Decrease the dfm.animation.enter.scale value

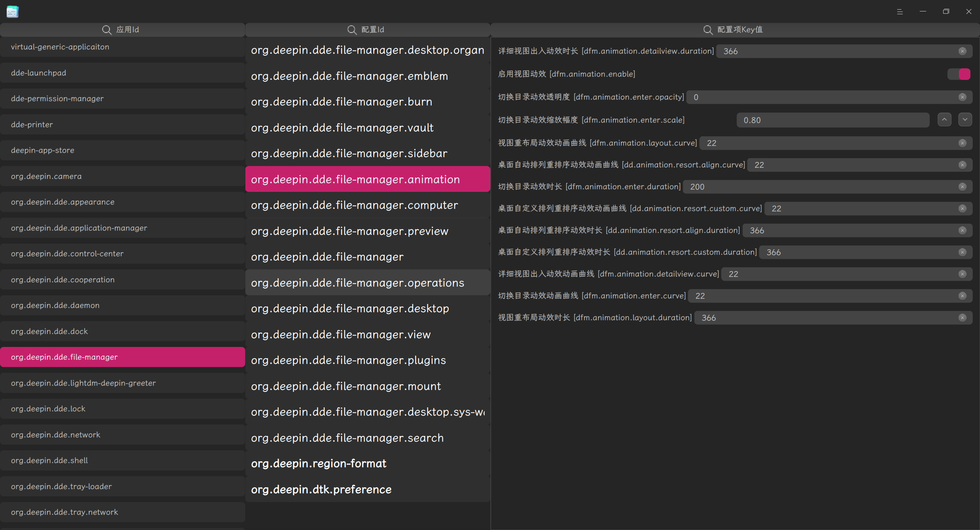click(x=965, y=120)
